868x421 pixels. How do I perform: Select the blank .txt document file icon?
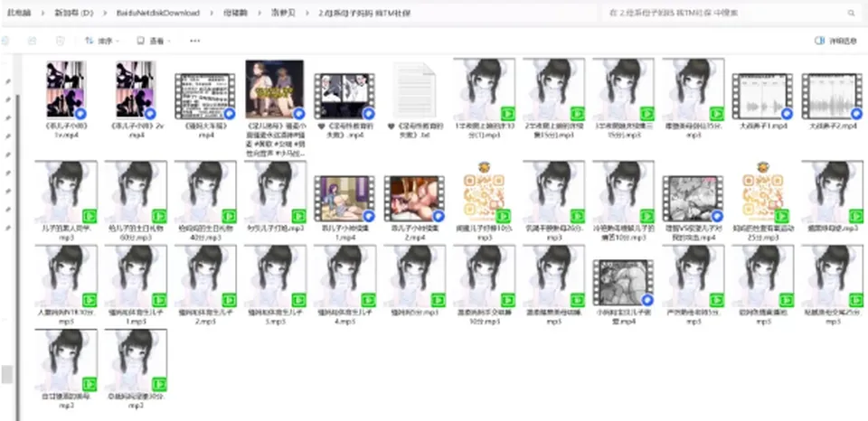pos(414,89)
